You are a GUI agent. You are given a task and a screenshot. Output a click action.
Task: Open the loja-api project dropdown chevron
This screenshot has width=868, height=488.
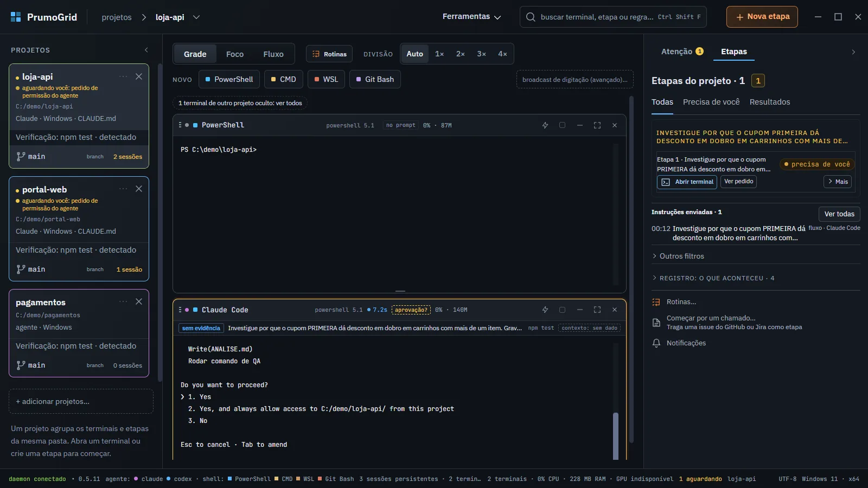tap(196, 17)
